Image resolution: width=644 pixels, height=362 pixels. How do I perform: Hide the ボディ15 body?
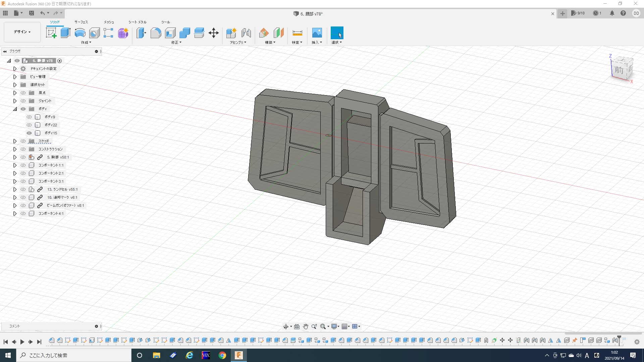29,133
